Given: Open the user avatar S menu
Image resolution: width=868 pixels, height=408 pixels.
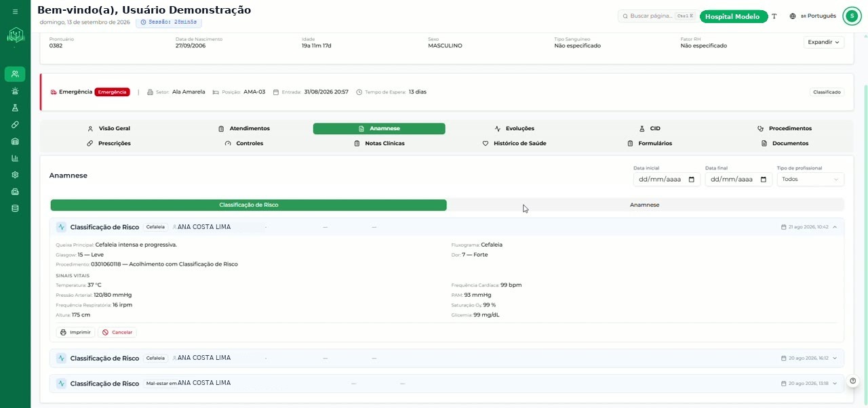Looking at the screenshot, I should 852,16.
